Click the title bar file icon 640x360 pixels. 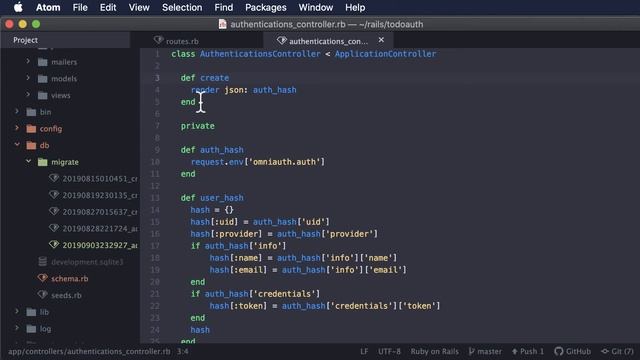point(222,24)
